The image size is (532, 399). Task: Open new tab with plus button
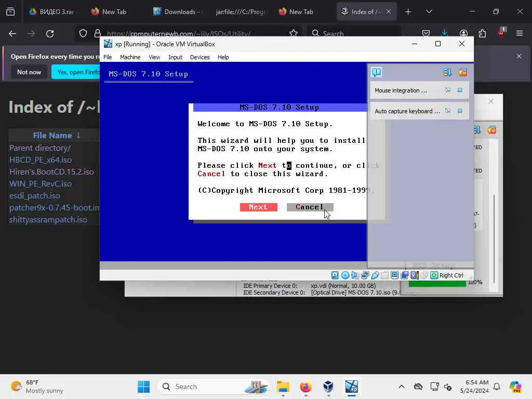coord(408,11)
